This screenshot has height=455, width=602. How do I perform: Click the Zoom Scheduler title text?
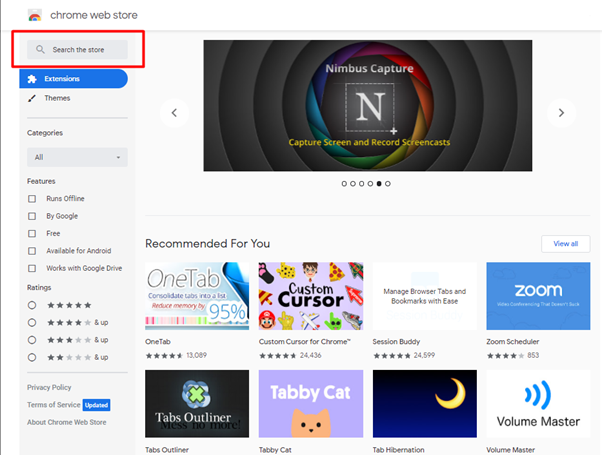513,342
